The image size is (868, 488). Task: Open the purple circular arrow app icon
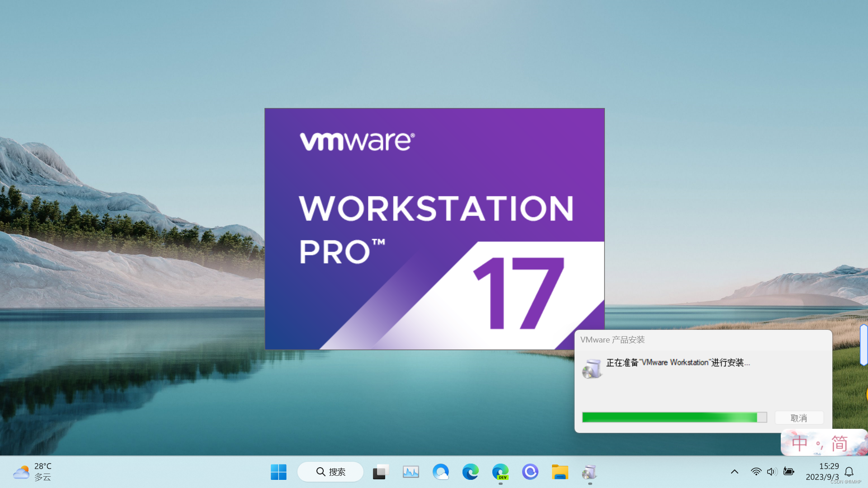[x=530, y=472]
